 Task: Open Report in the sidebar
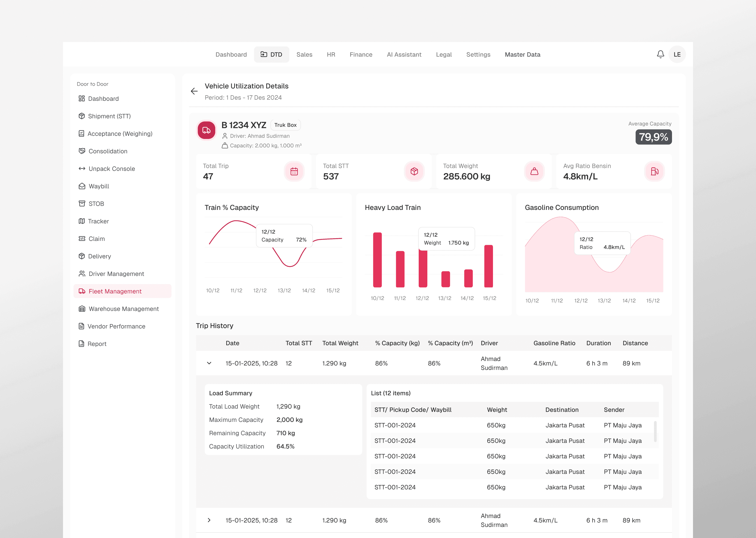(123, 344)
